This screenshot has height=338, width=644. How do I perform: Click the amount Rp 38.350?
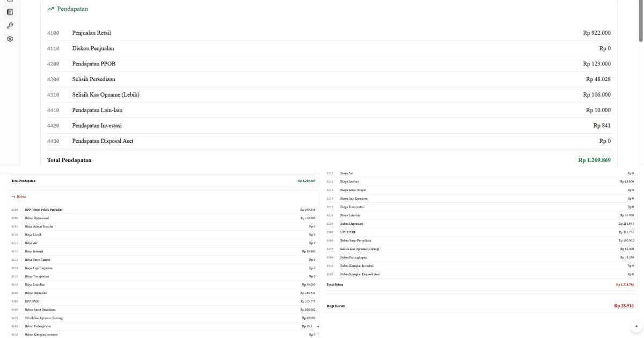(627, 258)
